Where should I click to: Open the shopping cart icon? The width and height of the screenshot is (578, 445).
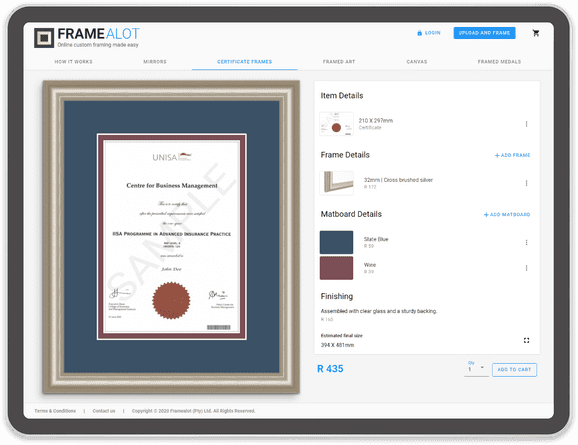pos(536,33)
